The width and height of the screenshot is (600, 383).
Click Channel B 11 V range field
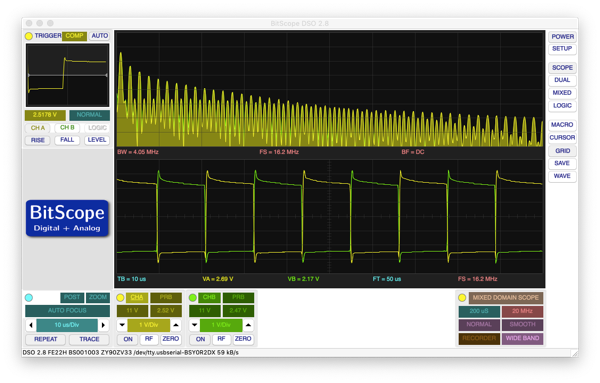tap(204, 311)
